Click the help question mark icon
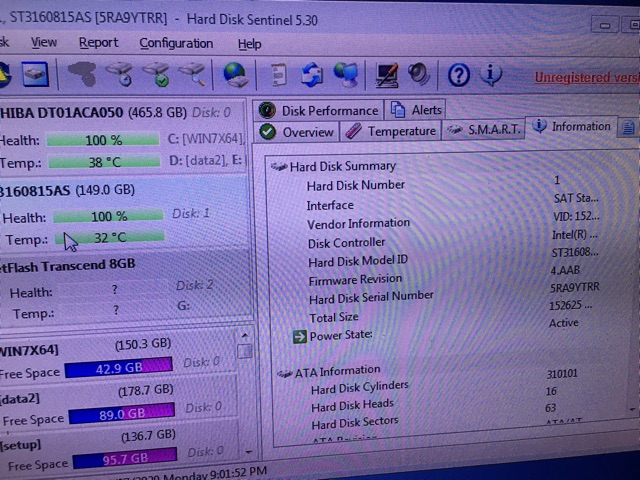This screenshot has width=640, height=480. tap(458, 75)
